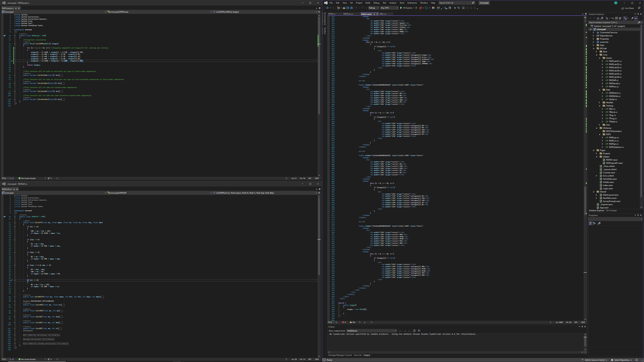Open Package Manager Console tab
Viewport: 644px width, 362px height.
(x=340, y=355)
